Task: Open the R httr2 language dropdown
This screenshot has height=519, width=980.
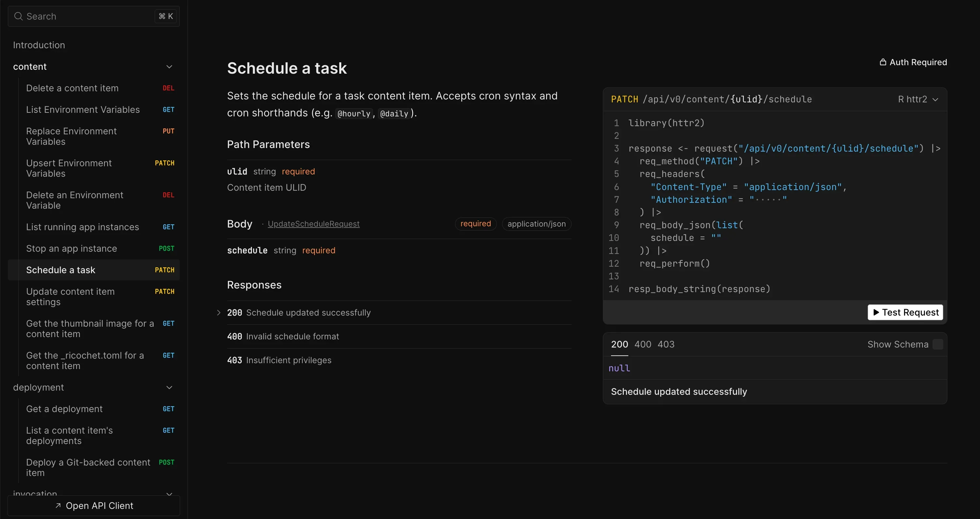Action: pyautogui.click(x=918, y=99)
